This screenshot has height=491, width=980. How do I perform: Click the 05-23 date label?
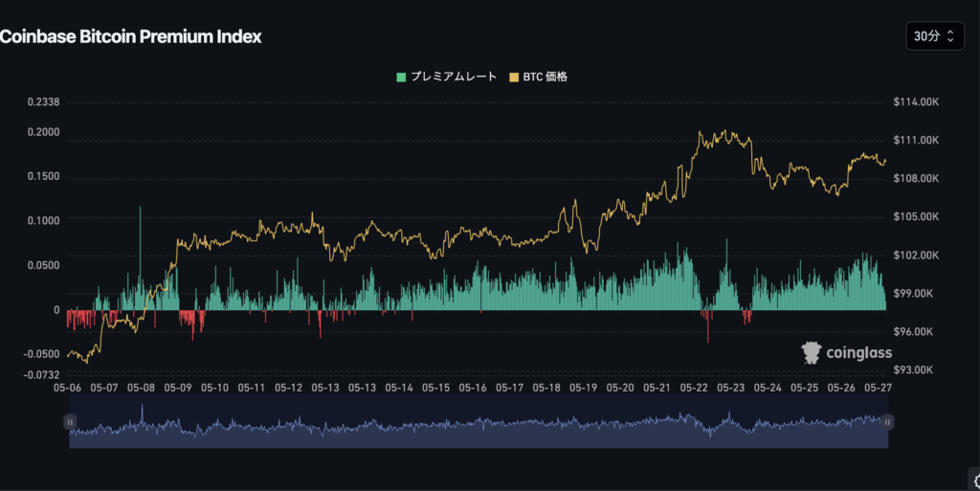click(x=730, y=388)
